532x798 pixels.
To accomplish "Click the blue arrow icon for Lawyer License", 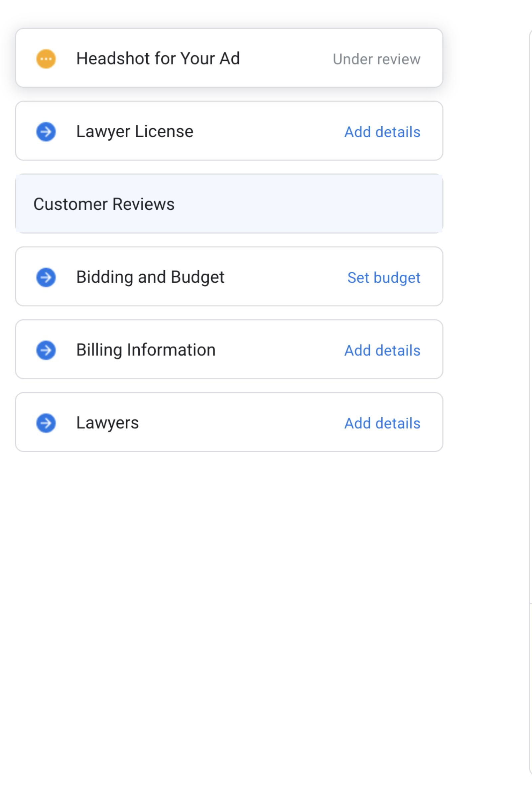I will 46,132.
